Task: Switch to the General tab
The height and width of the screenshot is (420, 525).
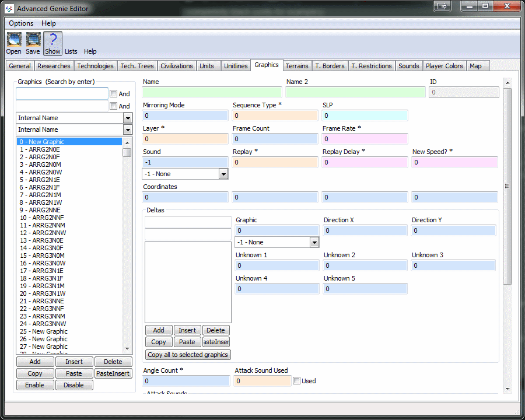Action: pyautogui.click(x=20, y=66)
